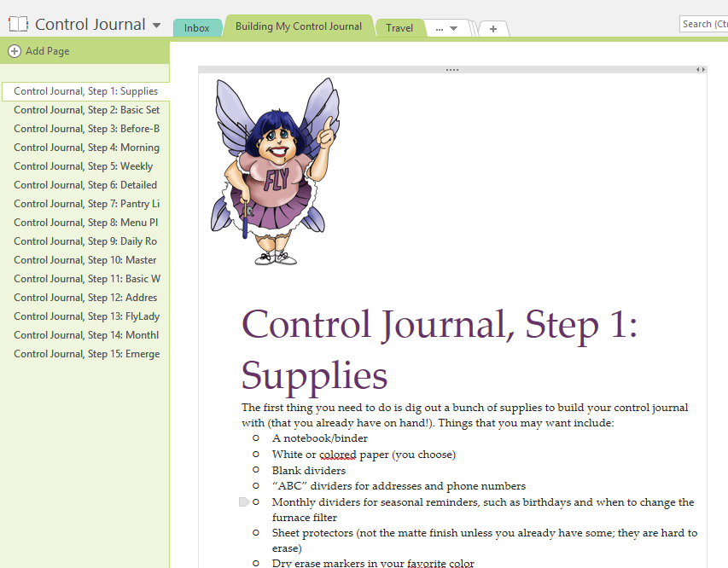The height and width of the screenshot is (568, 728).
Task: Select the Building My Control Journal tab
Action: pos(299,26)
